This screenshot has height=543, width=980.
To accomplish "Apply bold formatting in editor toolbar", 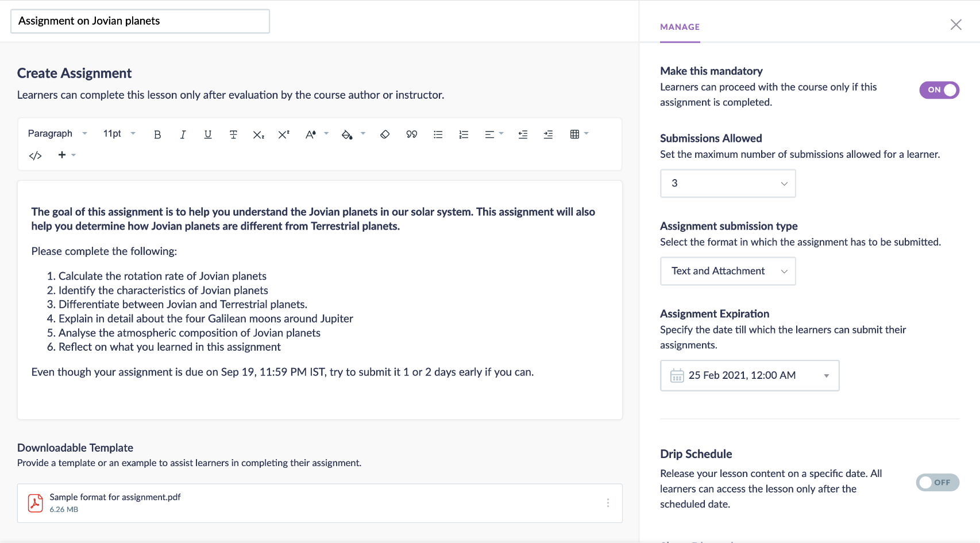I will [x=157, y=134].
